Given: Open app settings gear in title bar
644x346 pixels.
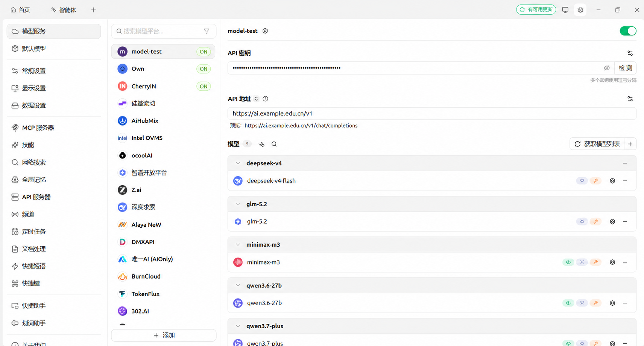Looking at the screenshot, I should 580,10.
